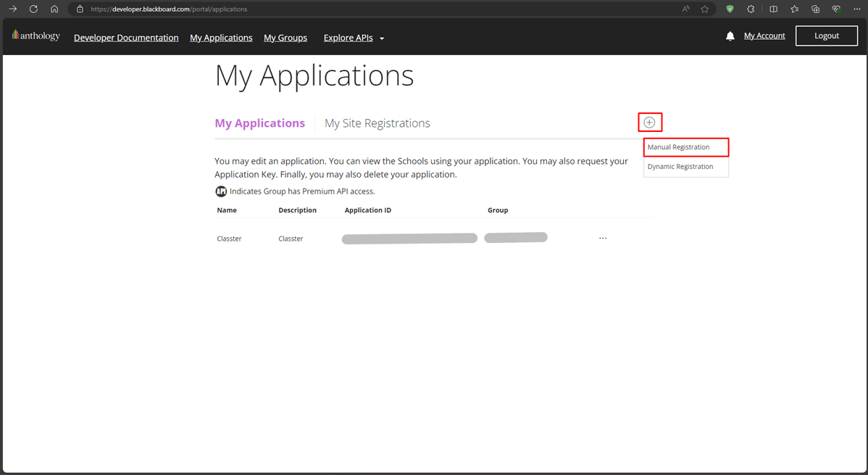
Task: Click the plus icon to add an application
Action: (x=649, y=123)
